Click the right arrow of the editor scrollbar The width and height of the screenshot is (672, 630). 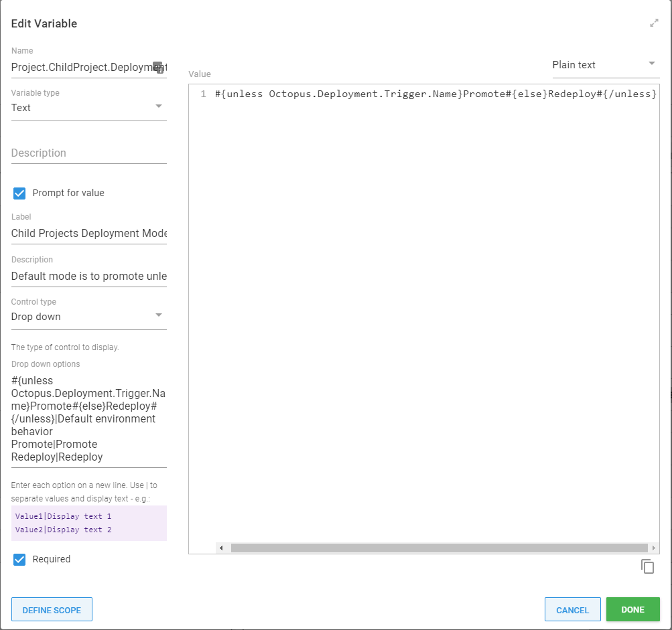[653, 548]
